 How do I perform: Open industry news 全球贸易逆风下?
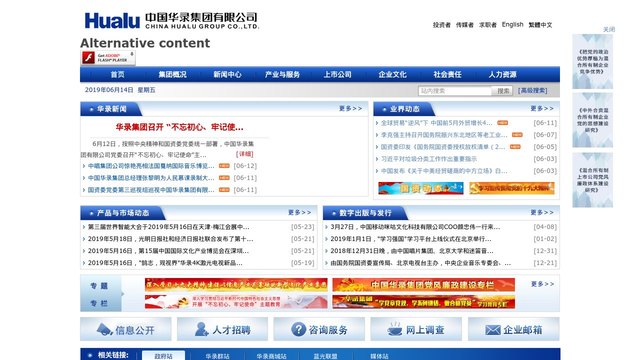point(436,123)
